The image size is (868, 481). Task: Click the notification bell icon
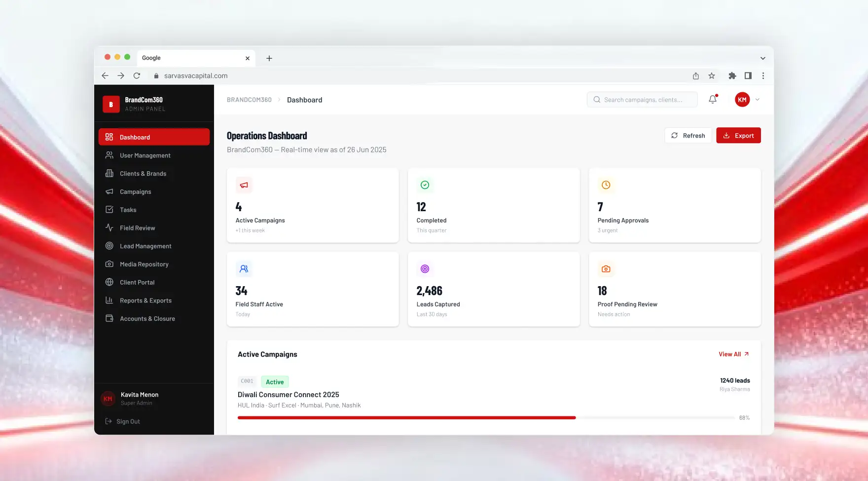[713, 100]
